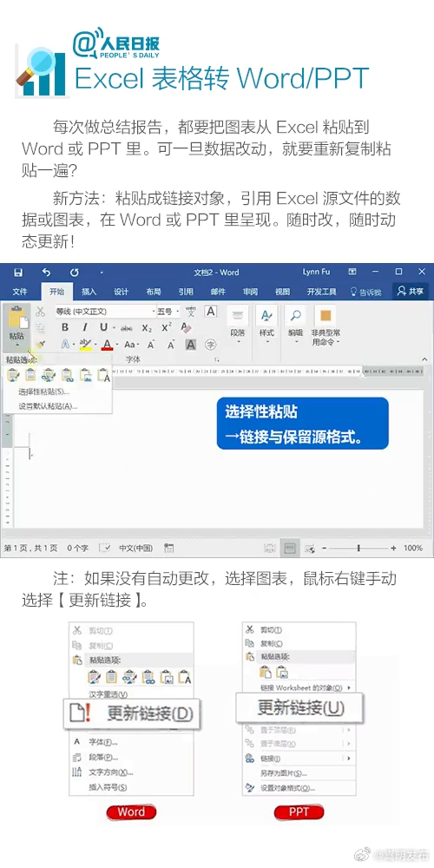Toggle superscript X² formatting
The image size is (434, 868).
click(x=167, y=328)
